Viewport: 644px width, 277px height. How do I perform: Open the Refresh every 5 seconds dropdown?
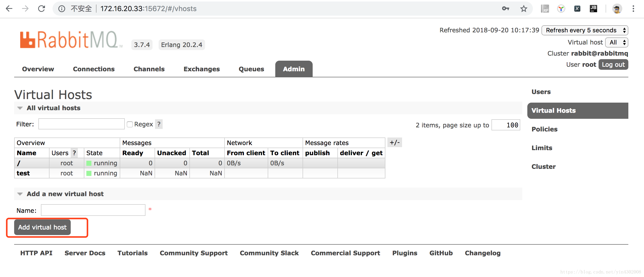(x=585, y=30)
